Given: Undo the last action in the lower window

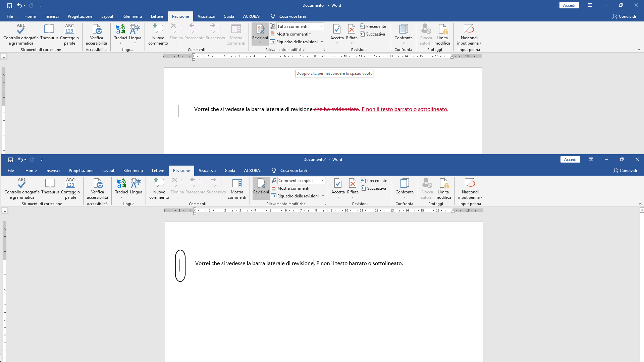Looking at the screenshot, I should click(x=20, y=160).
